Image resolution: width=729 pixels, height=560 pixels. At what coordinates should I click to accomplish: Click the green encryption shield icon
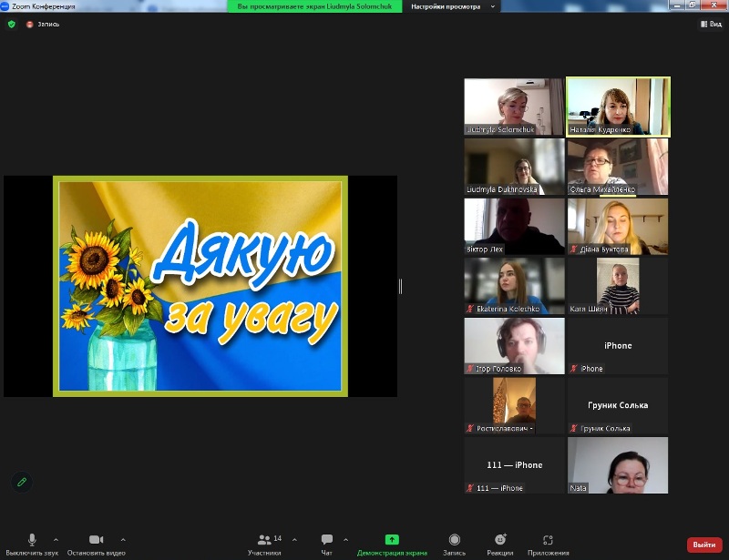tap(12, 24)
